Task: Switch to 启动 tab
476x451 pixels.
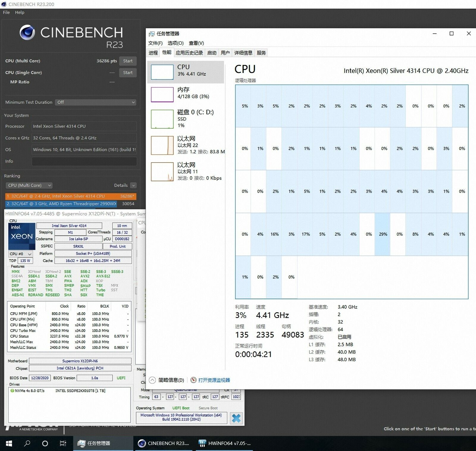Action: tap(212, 53)
